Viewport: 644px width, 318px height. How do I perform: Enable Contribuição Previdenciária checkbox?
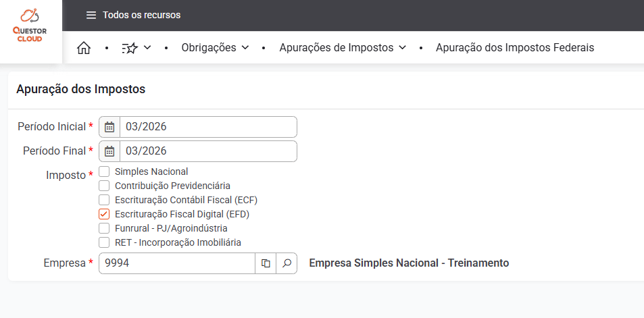pyautogui.click(x=104, y=186)
